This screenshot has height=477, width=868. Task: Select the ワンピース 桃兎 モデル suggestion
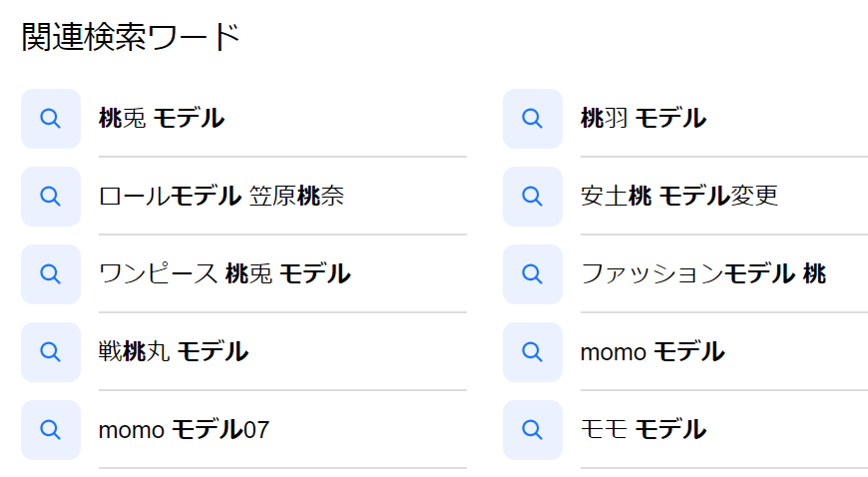224,274
